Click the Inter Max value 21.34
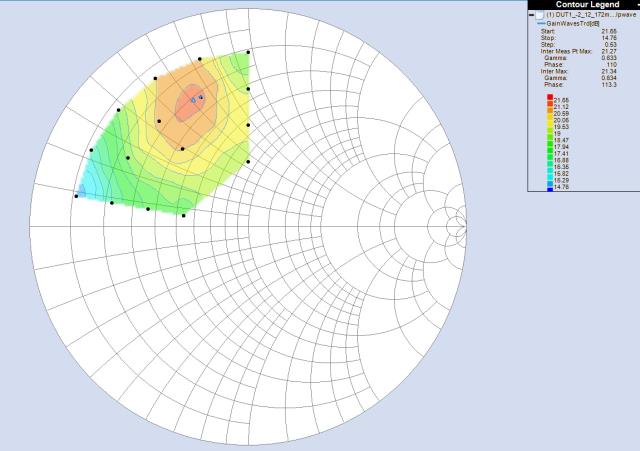The height and width of the screenshot is (451, 640). click(x=613, y=72)
